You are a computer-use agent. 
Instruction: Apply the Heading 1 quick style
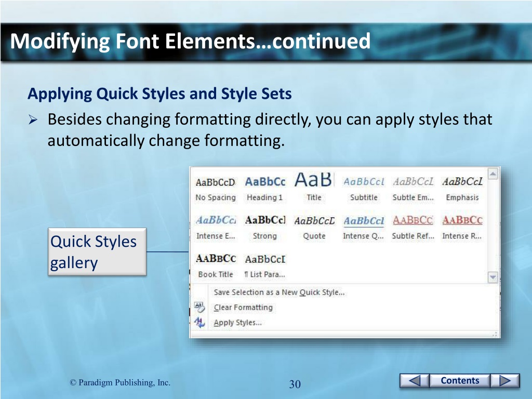pos(264,189)
